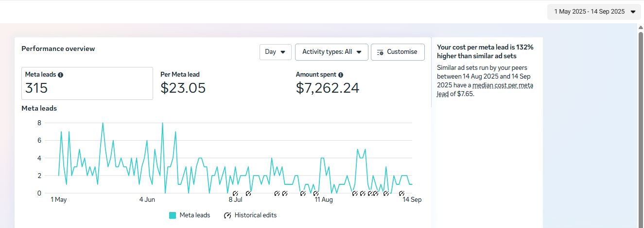
Task: Click the scrollbar up arrow
Action: [x=641, y=27]
